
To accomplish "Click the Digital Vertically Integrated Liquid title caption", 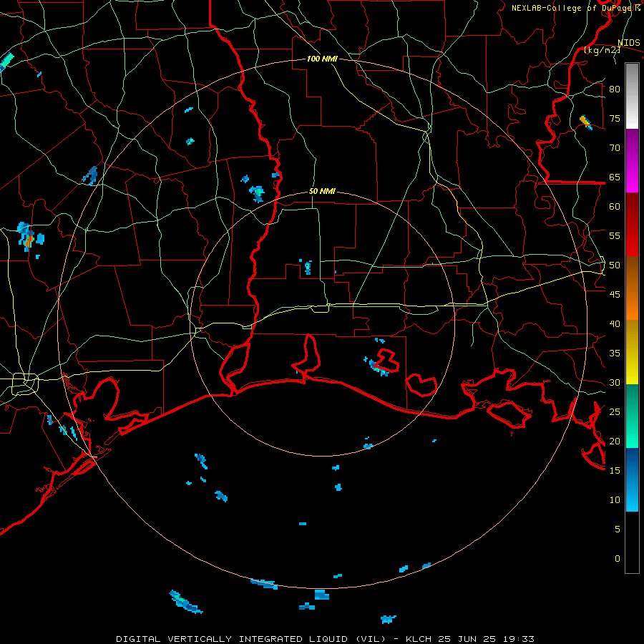I will [x=326, y=639].
